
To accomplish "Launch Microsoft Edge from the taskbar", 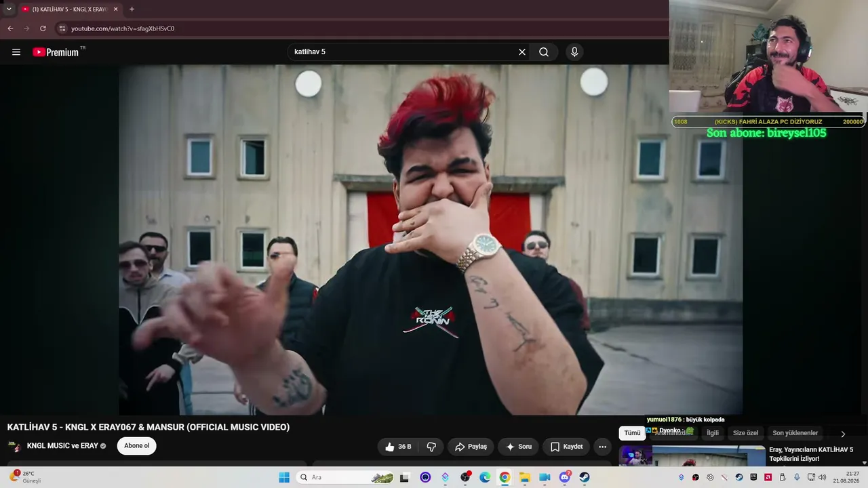I will pos(485,477).
